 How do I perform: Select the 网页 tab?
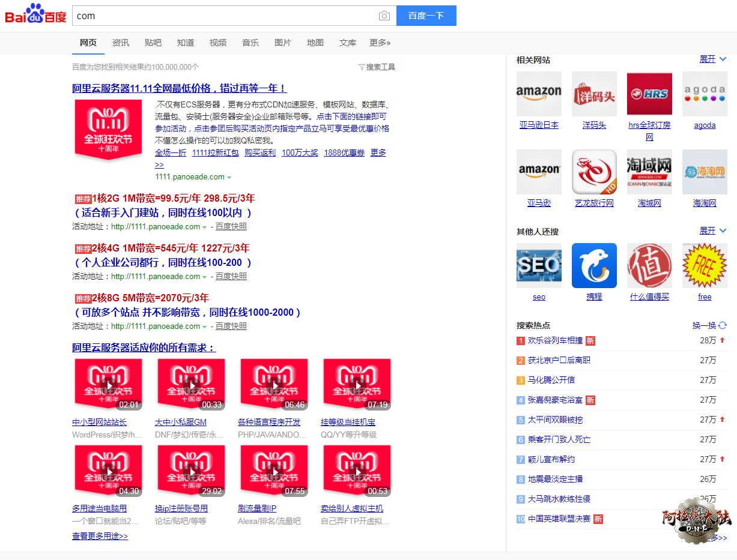click(88, 43)
